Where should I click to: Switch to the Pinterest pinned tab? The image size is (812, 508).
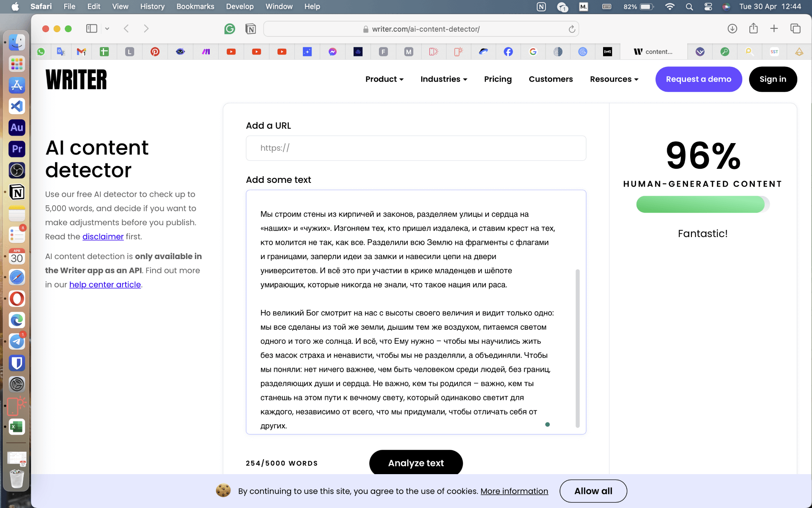coord(155,52)
